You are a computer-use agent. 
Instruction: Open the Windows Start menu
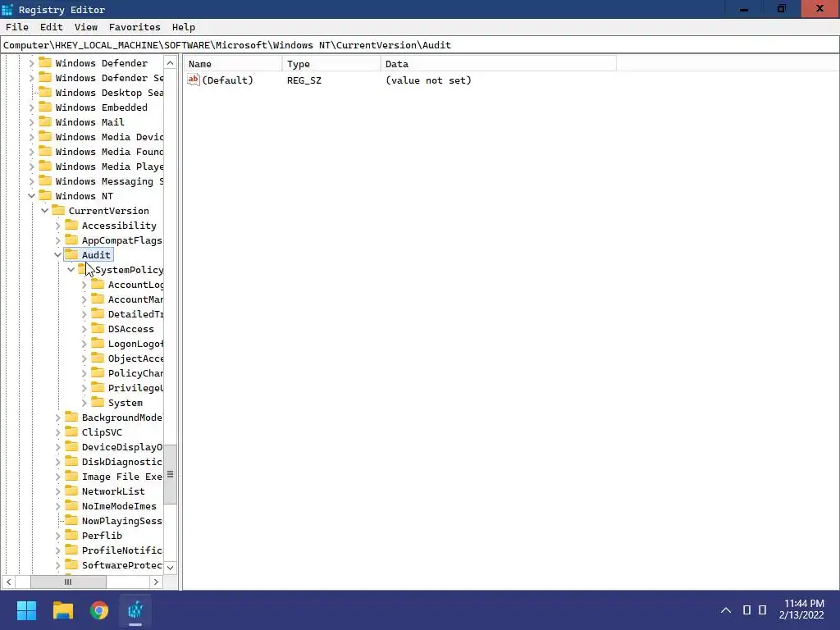pos(26,610)
